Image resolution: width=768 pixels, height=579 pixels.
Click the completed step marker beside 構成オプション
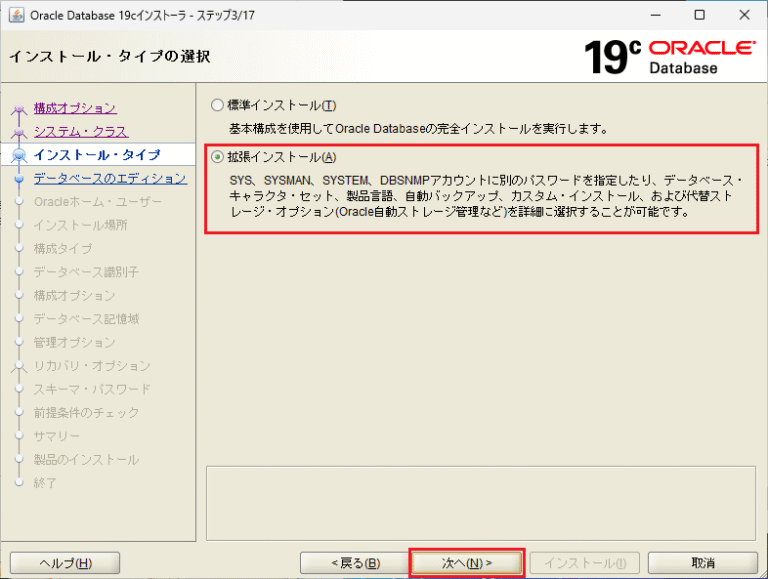coord(19,109)
